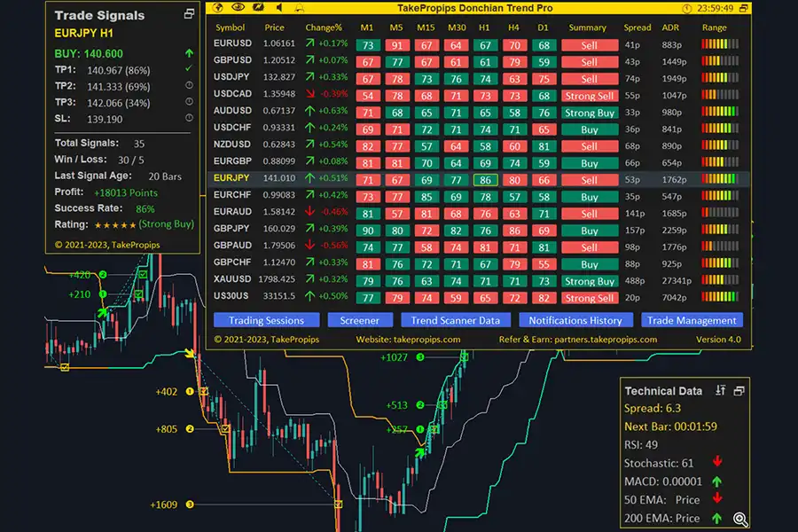Click the green checkmark next to TP1

189,68
